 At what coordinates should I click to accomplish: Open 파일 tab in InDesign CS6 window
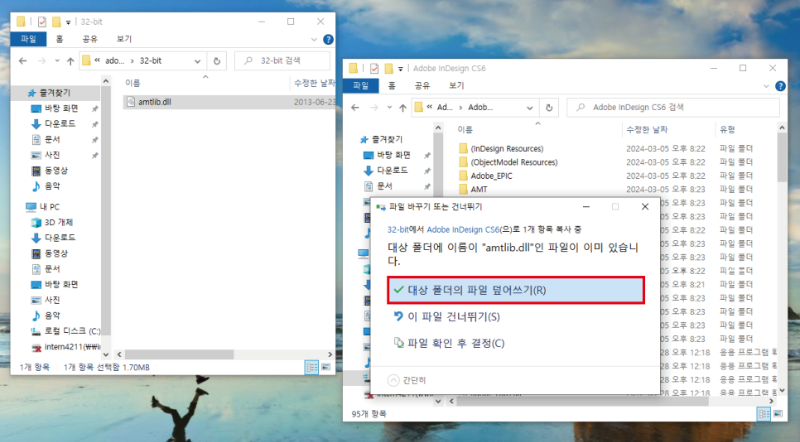pyautogui.click(x=361, y=86)
